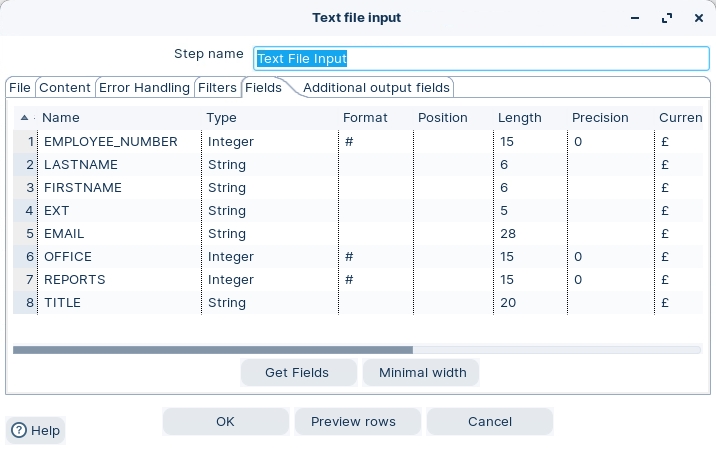Click Preview rows button
The width and height of the screenshot is (716, 450).
click(x=353, y=421)
